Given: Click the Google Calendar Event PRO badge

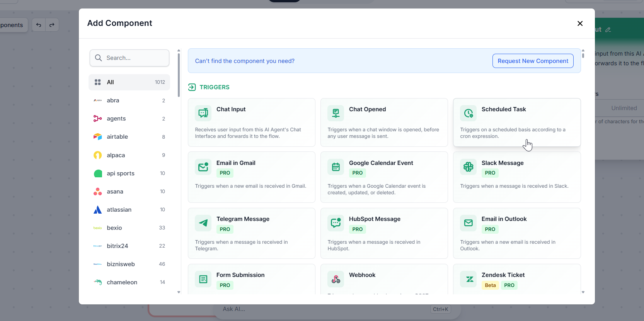Looking at the screenshot, I should click(x=358, y=173).
